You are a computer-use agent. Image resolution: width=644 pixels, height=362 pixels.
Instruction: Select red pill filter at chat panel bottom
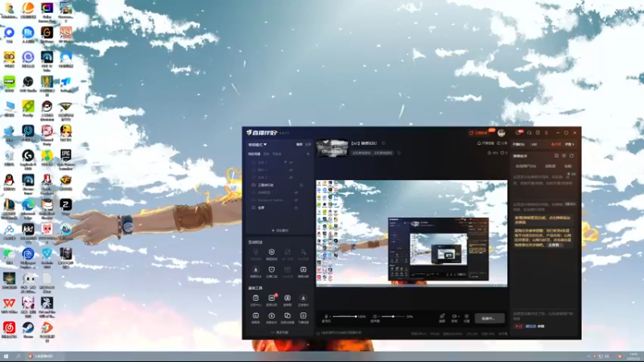pyautogui.click(x=518, y=327)
